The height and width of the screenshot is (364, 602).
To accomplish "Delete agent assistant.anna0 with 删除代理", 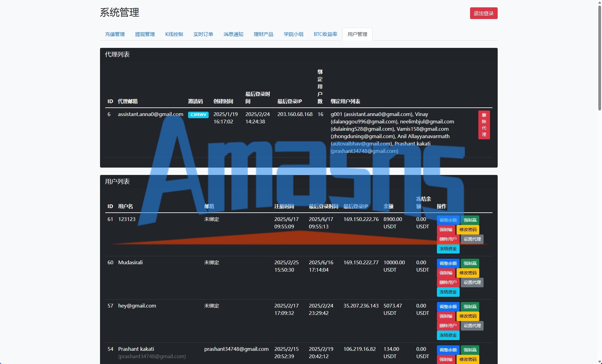I will pos(484,125).
